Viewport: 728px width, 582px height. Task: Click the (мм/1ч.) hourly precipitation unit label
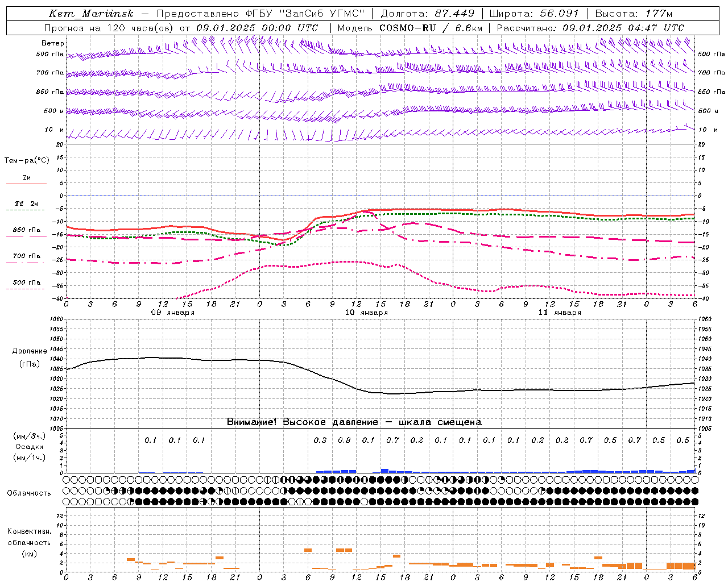pos(29,458)
